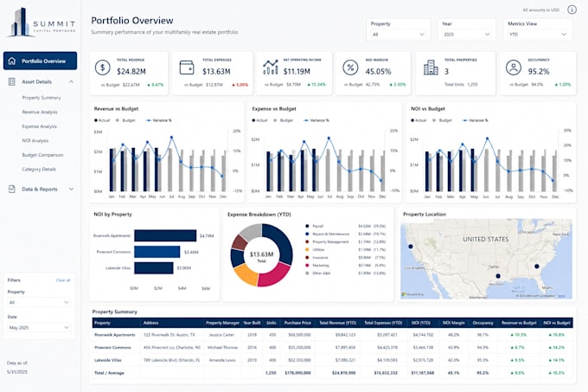Click the Terms link on the map
The height and width of the screenshot is (392, 588).
pos(561,296)
